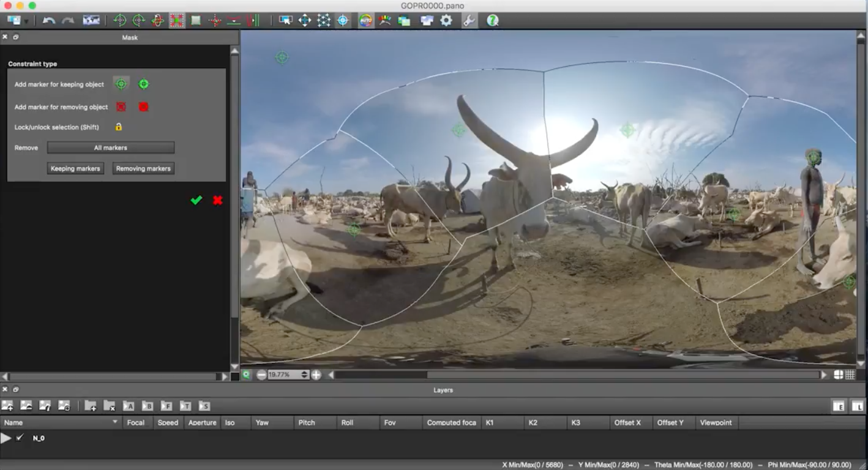The image size is (868, 470).
Task: Toggle the N_0 layer checkbox
Action: (x=20, y=438)
